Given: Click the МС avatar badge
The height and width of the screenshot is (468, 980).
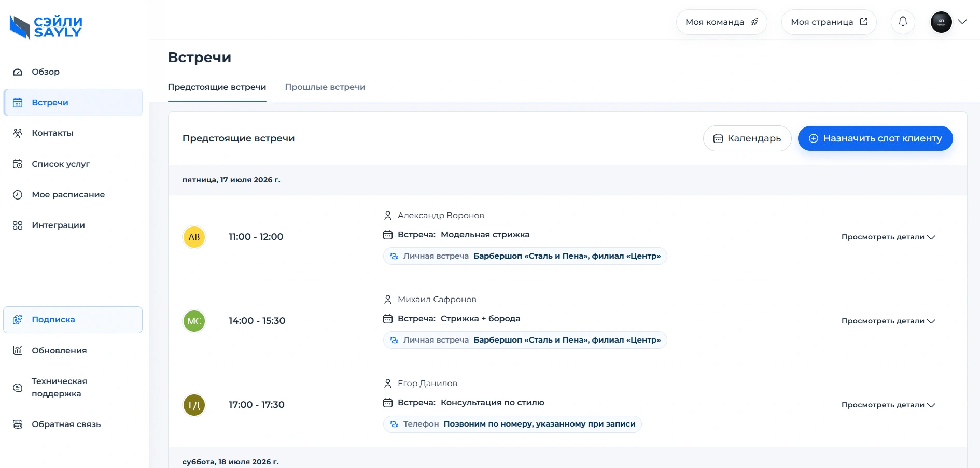Looking at the screenshot, I should [x=194, y=321].
